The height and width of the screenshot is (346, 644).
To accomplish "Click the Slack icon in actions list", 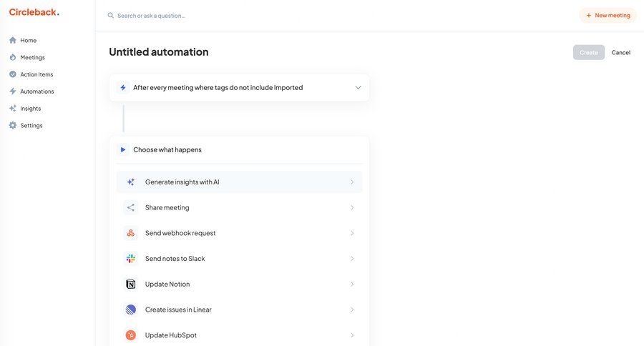I will coord(130,259).
